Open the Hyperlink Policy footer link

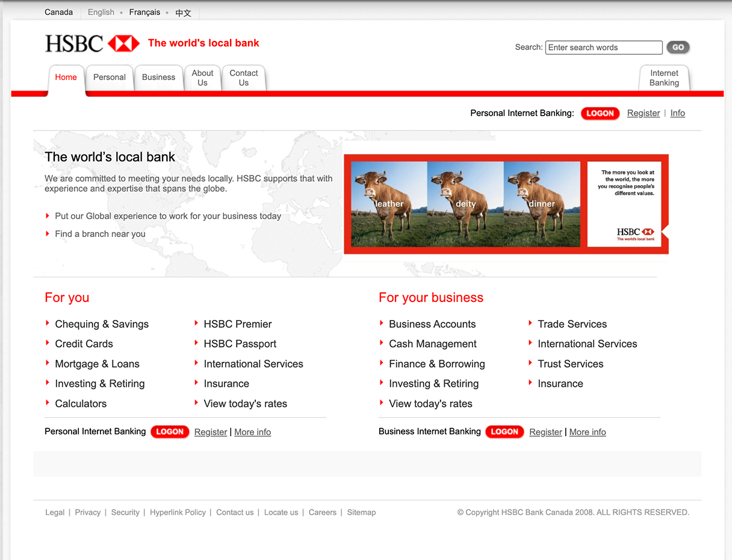(x=178, y=512)
